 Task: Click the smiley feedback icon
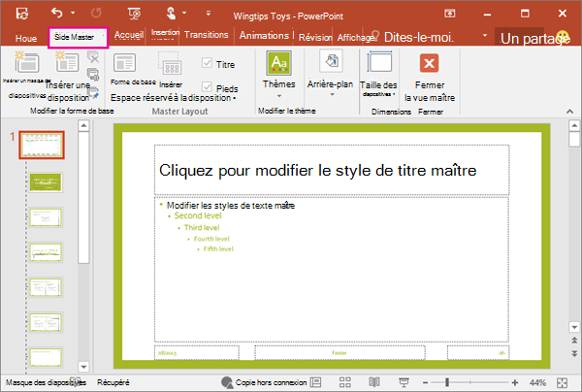(563, 37)
